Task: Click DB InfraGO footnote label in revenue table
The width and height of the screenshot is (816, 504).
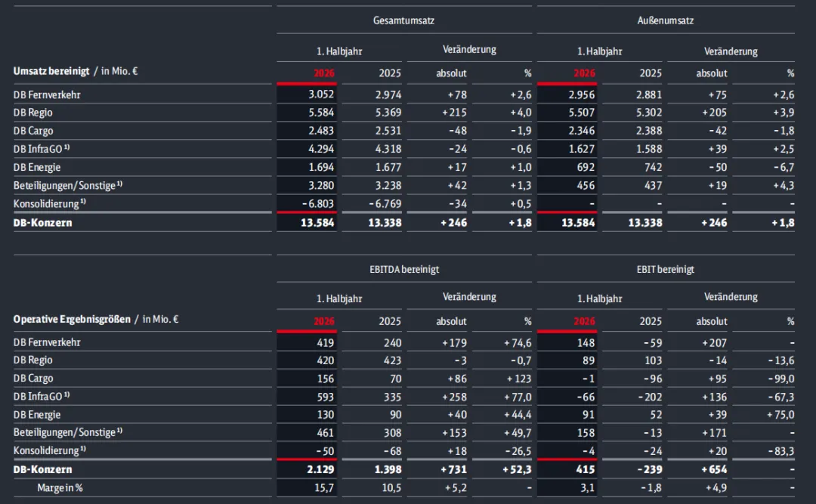Action: [x=42, y=149]
